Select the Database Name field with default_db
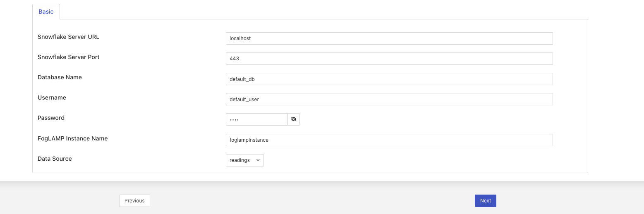 click(x=389, y=79)
